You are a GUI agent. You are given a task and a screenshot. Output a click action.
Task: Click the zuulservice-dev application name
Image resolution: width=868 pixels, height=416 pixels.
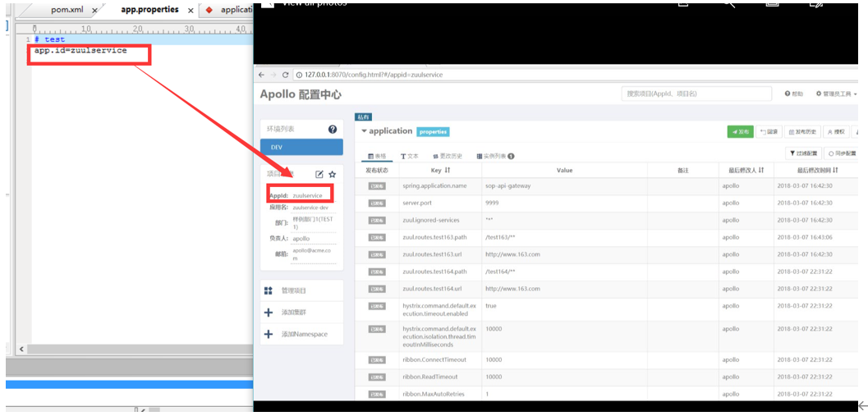(x=310, y=208)
